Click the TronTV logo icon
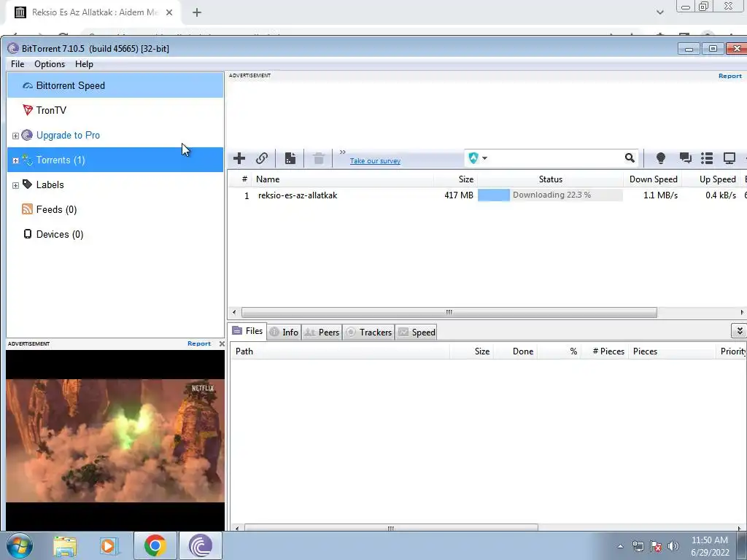 pos(28,110)
